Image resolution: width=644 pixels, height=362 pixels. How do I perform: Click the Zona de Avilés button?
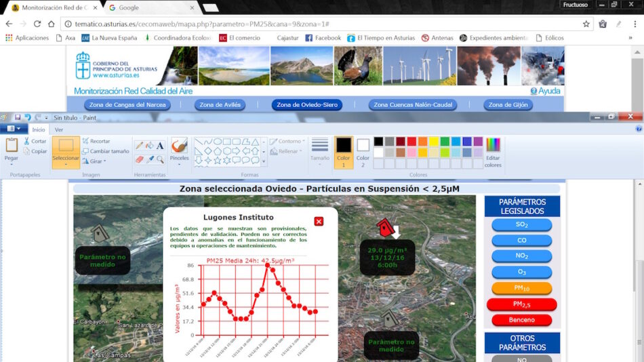pos(218,105)
